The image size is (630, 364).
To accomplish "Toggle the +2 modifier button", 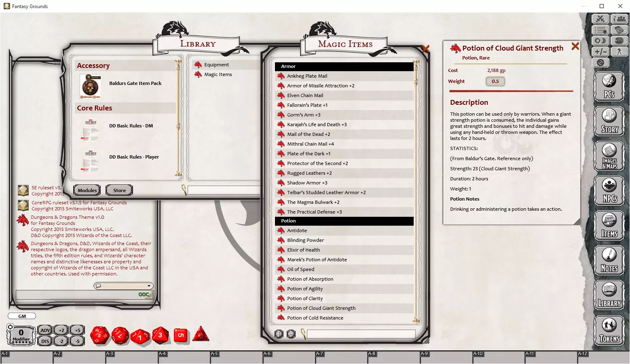I will point(61,330).
